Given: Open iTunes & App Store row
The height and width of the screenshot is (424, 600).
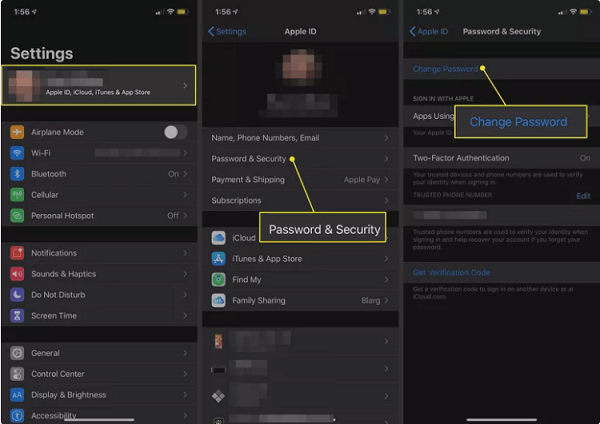Looking at the screenshot, I should 300,259.
